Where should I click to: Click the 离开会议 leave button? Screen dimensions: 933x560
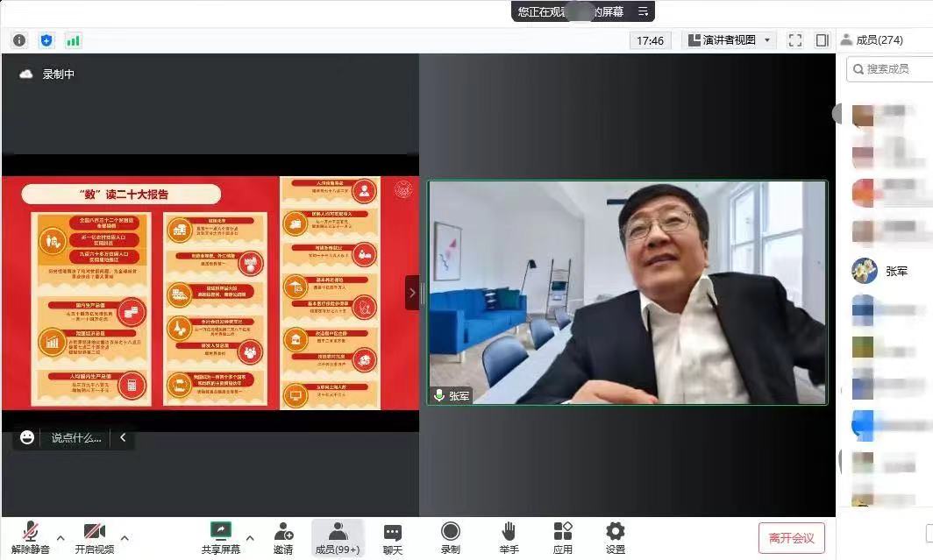pyautogui.click(x=791, y=538)
